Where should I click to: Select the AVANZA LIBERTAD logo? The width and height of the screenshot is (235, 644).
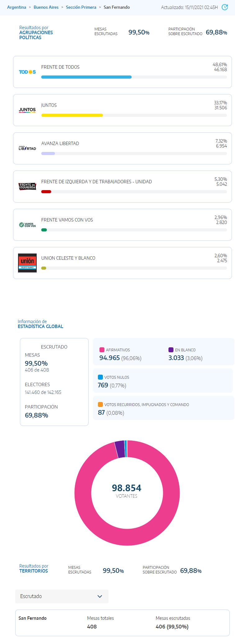click(27, 148)
